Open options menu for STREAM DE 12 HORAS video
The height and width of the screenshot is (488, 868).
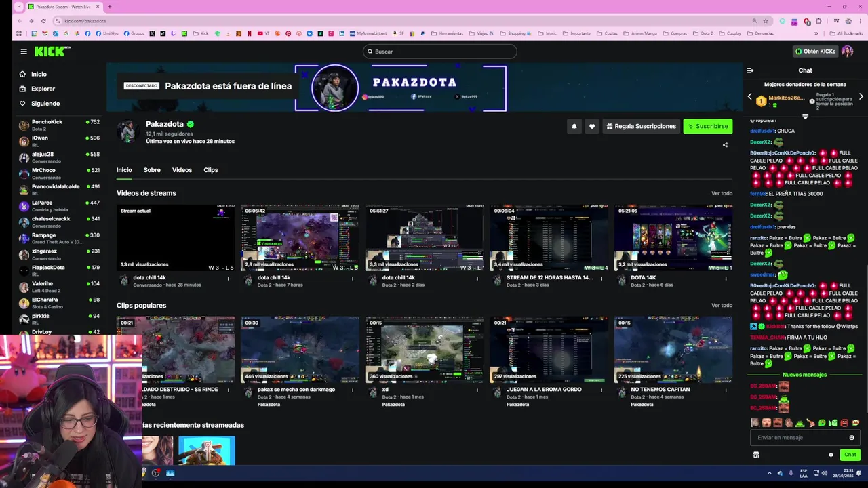pyautogui.click(x=601, y=278)
